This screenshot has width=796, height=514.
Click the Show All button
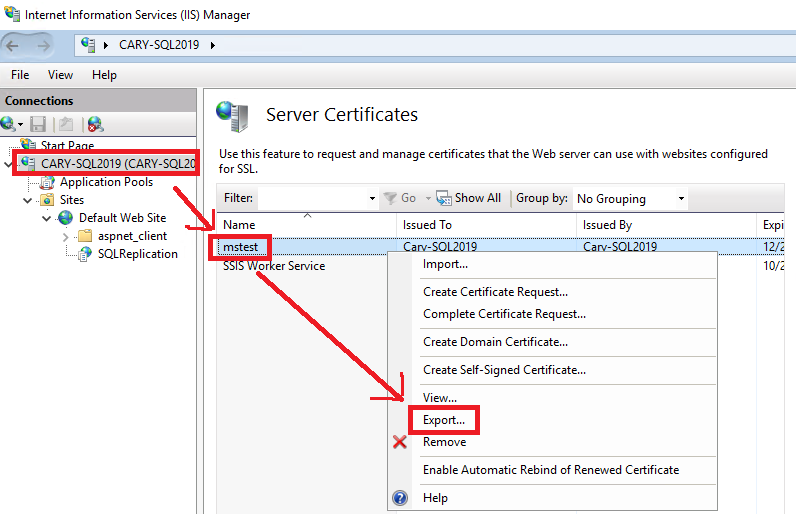(469, 198)
